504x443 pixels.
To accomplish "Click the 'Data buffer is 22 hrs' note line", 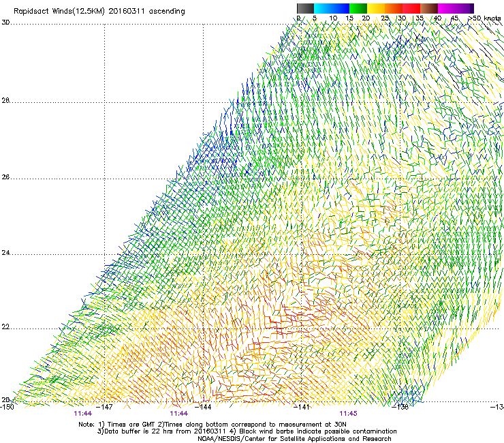I will point(247,431).
